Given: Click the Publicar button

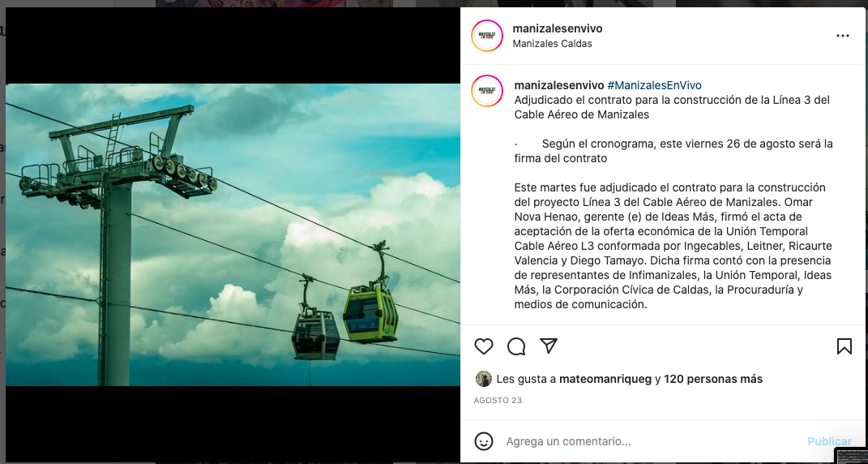Looking at the screenshot, I should [829, 441].
